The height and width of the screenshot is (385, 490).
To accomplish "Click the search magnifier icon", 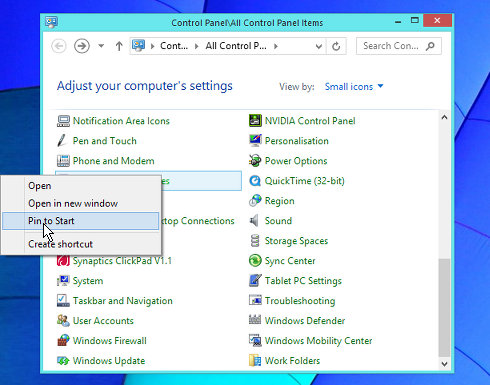I will click(x=431, y=46).
